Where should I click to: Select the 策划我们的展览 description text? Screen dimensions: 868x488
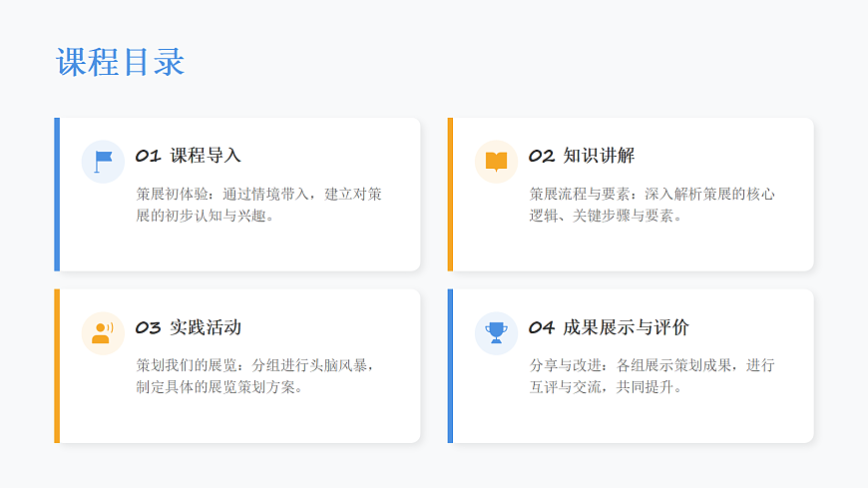pyautogui.click(x=258, y=375)
